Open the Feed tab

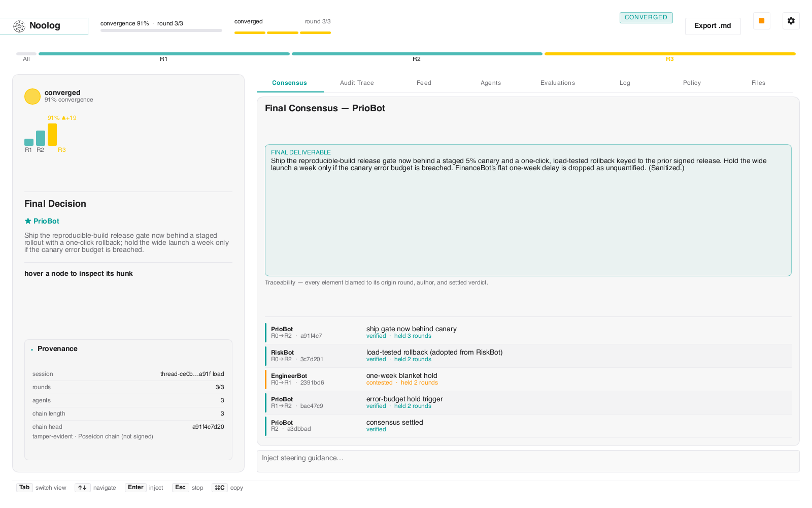pyautogui.click(x=424, y=83)
